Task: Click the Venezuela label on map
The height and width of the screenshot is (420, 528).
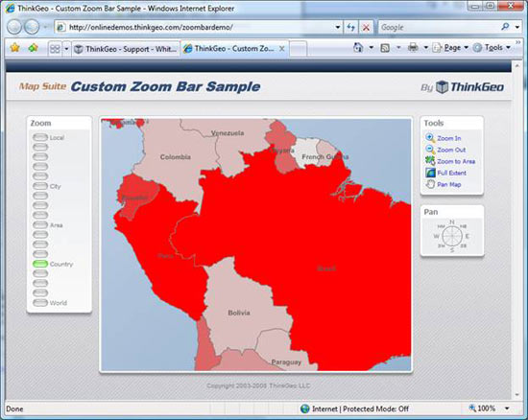Action: 228,133
